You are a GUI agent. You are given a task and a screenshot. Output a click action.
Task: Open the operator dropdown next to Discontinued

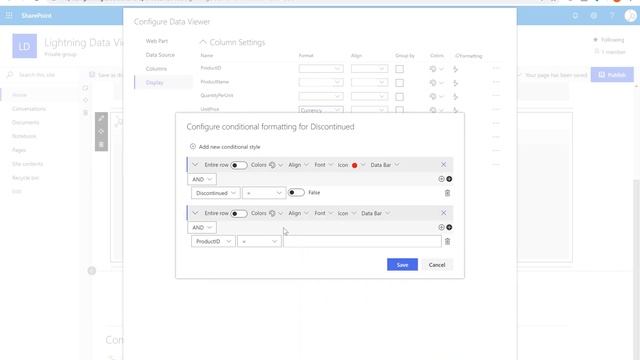pos(264,193)
